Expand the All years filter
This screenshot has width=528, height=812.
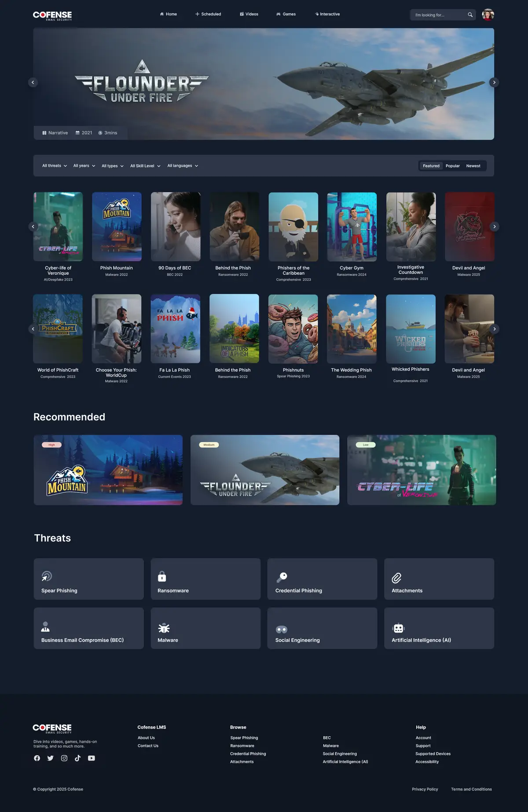point(84,166)
